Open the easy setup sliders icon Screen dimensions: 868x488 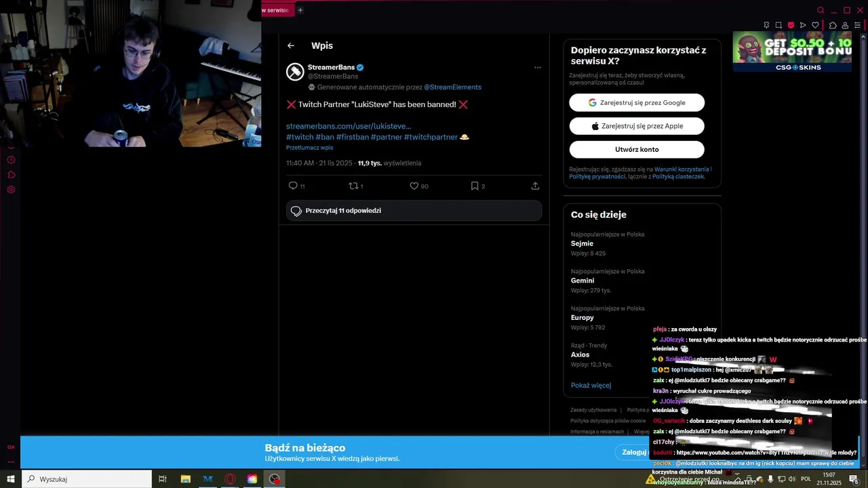click(x=858, y=25)
